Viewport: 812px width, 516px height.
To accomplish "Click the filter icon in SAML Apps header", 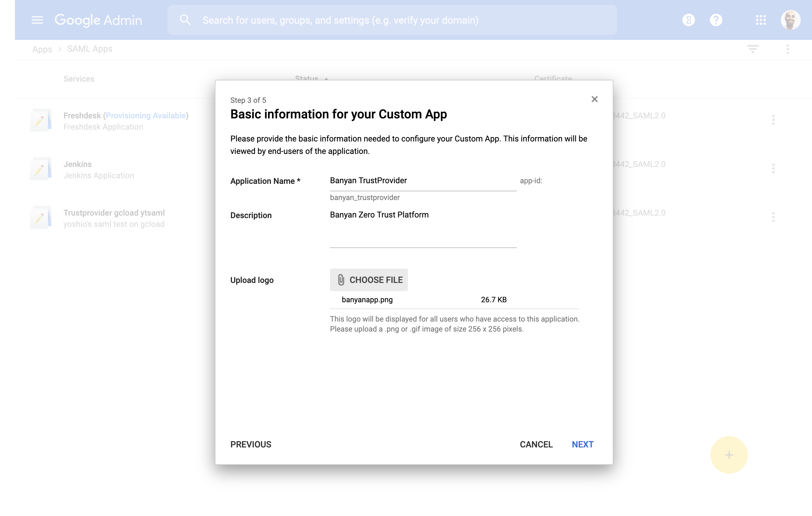I will [753, 49].
